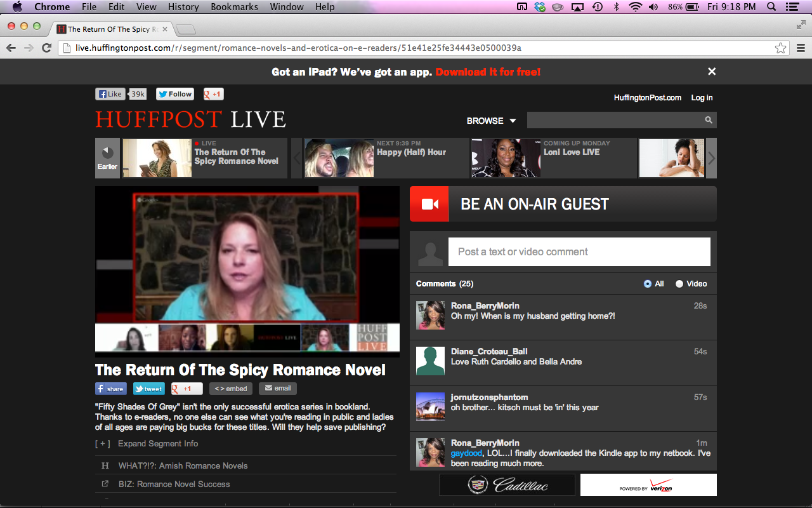Click the Google +1 button near header
Image resolution: width=812 pixels, height=508 pixels.
point(213,94)
